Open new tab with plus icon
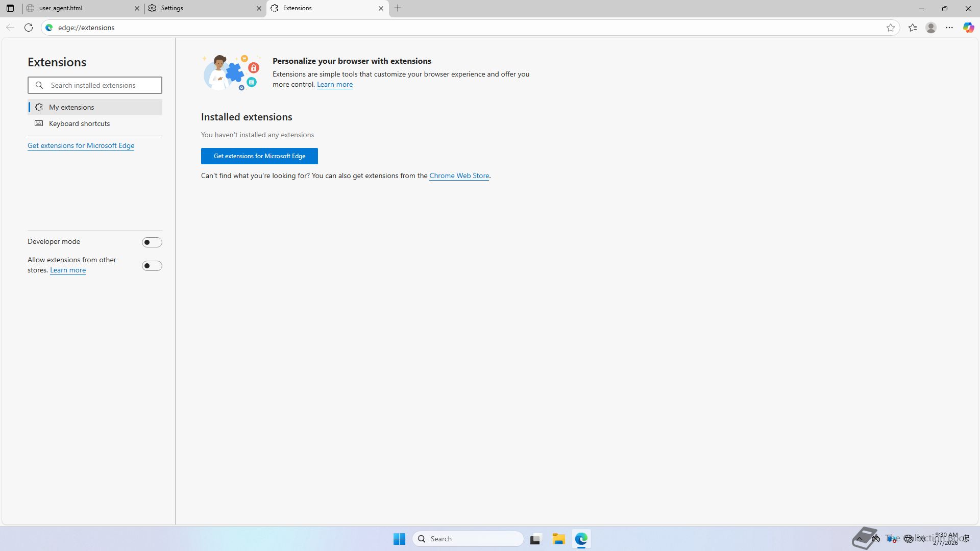Viewport: 980px width, 551px height. click(x=398, y=8)
